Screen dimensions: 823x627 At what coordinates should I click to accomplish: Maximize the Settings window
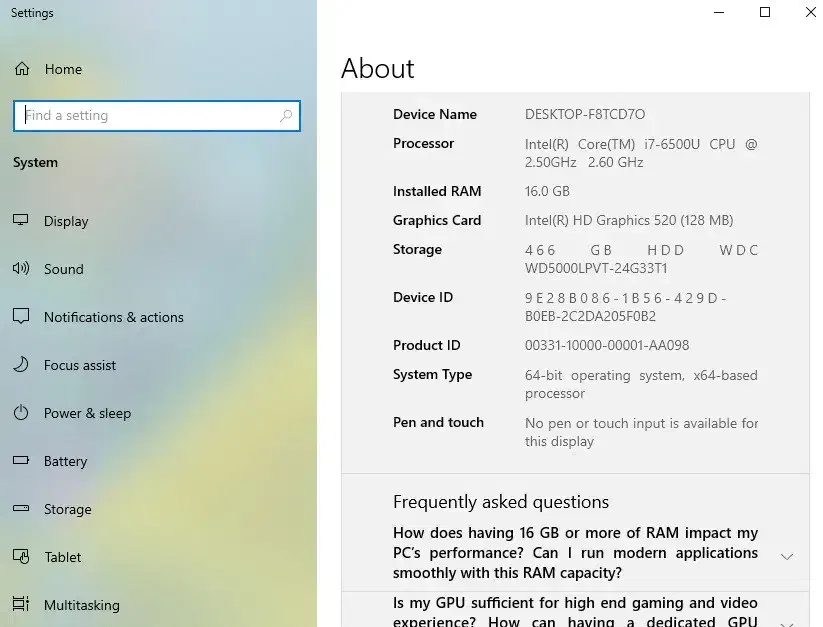[x=765, y=13]
